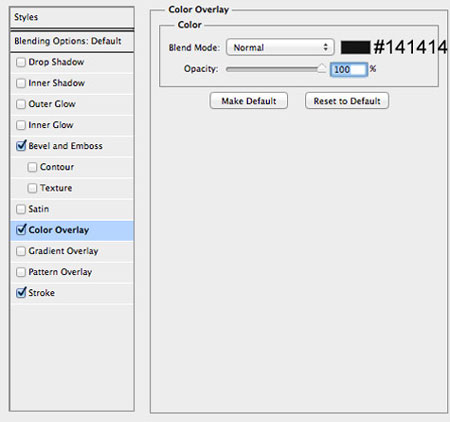Uncheck the Stroke checkbox
Screen dimensions: 450x422
point(21,293)
